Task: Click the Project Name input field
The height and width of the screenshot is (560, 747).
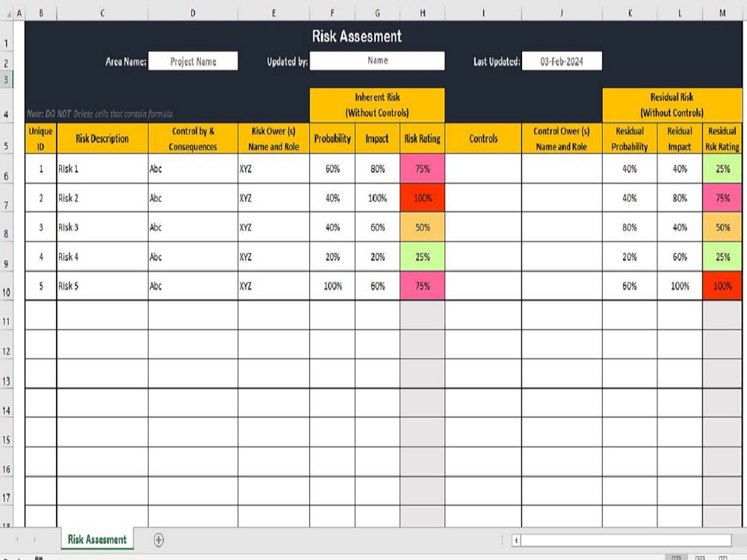Action: [x=193, y=60]
